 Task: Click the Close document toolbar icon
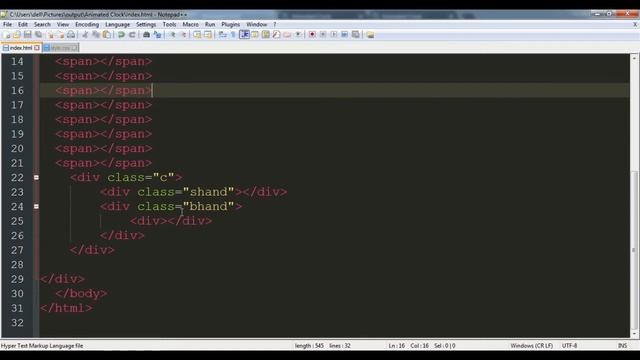click(x=50, y=35)
